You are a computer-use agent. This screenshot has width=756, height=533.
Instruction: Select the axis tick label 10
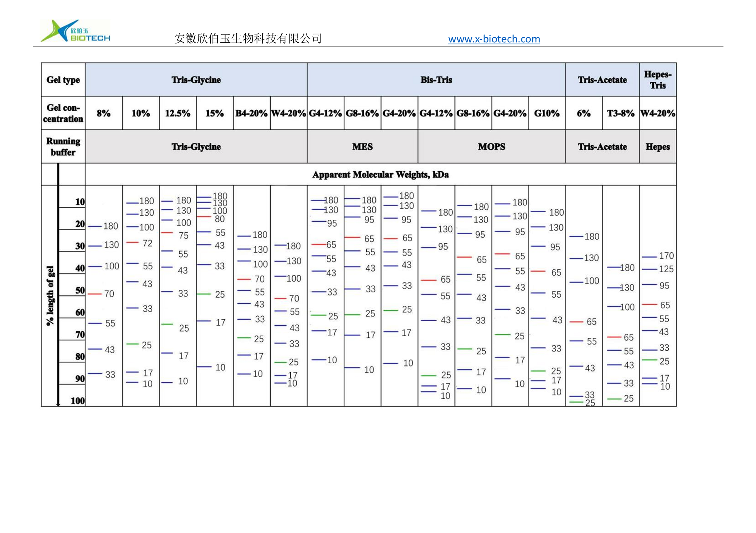click(80, 202)
